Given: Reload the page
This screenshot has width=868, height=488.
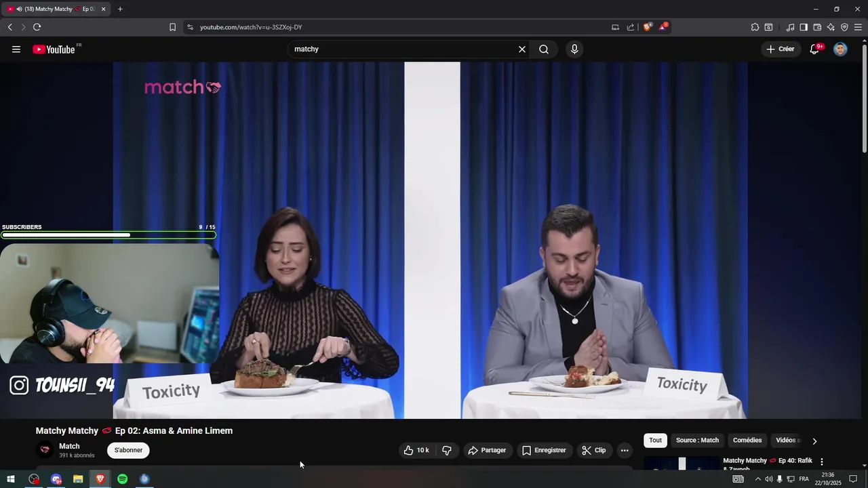Looking at the screenshot, I should tap(37, 27).
